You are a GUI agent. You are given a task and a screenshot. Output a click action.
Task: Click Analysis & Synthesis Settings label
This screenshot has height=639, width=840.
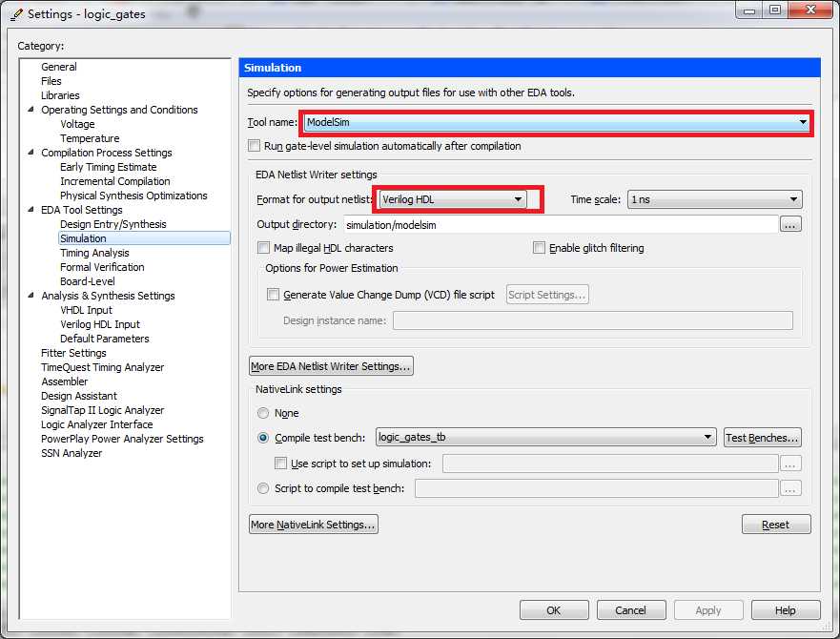(108, 296)
